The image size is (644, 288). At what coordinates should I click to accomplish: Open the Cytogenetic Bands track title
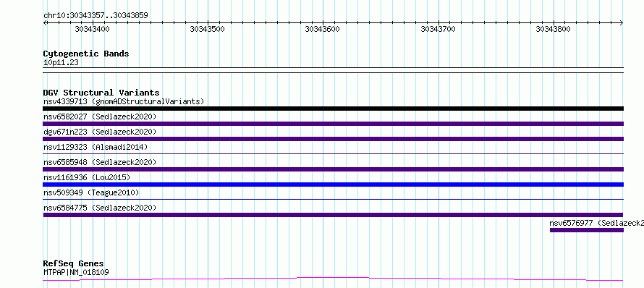86,54
